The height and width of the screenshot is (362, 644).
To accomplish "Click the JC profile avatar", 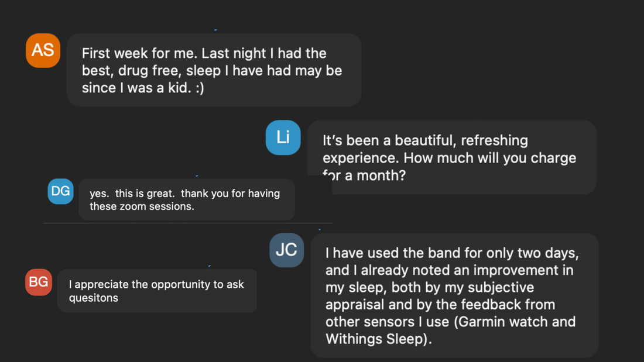I will point(286,250).
